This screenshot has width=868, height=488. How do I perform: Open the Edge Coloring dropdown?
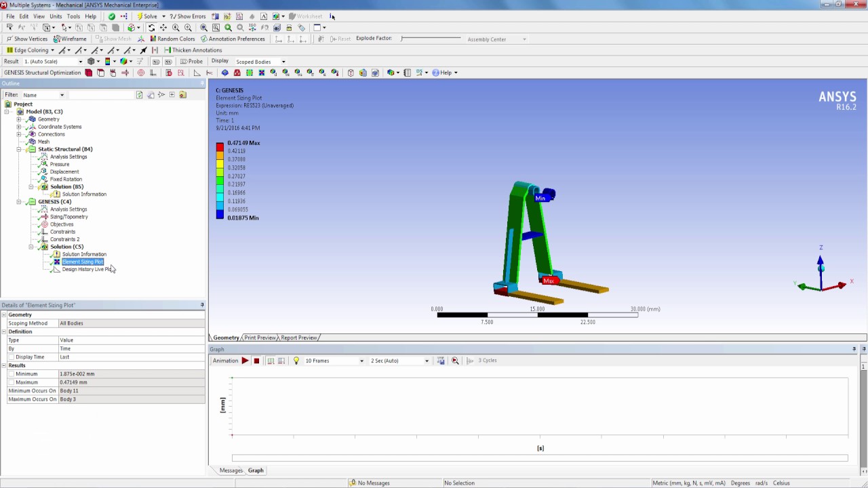click(52, 50)
